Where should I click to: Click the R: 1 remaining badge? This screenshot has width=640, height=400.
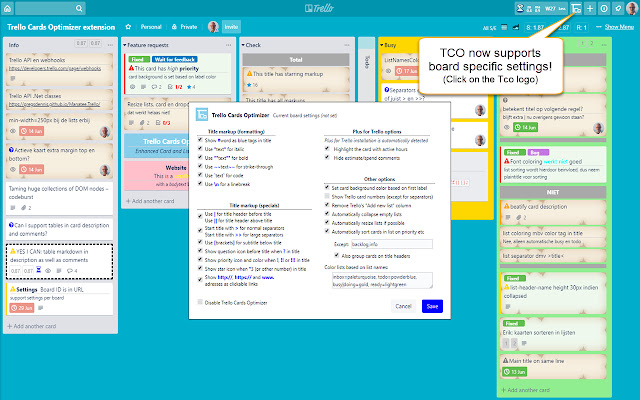[582, 27]
